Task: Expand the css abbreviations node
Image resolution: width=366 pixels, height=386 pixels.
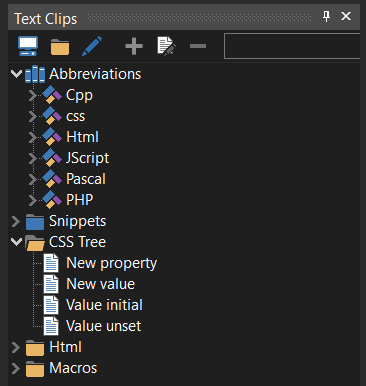Action: pos(32,116)
